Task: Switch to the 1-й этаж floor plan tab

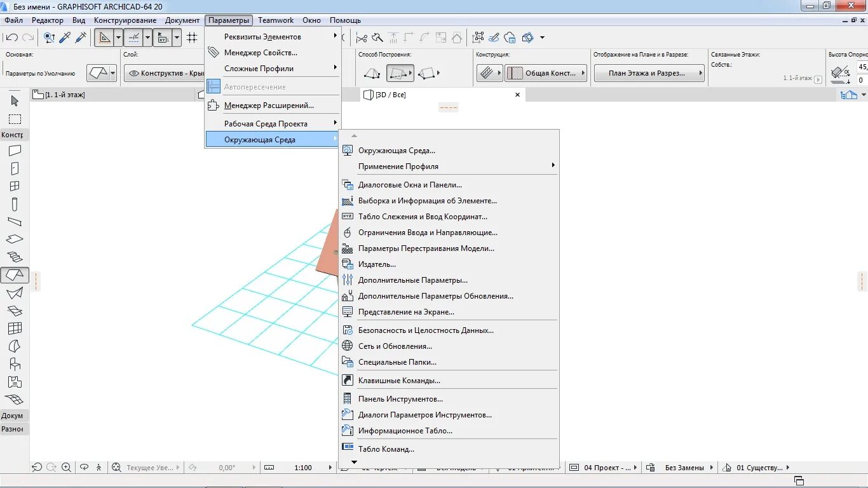Action: pos(112,95)
